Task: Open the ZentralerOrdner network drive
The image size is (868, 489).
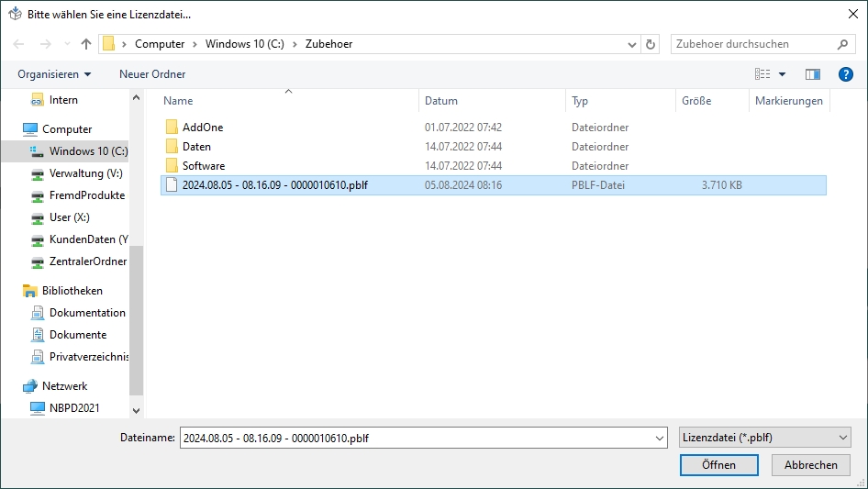Action: pyautogui.click(x=88, y=261)
